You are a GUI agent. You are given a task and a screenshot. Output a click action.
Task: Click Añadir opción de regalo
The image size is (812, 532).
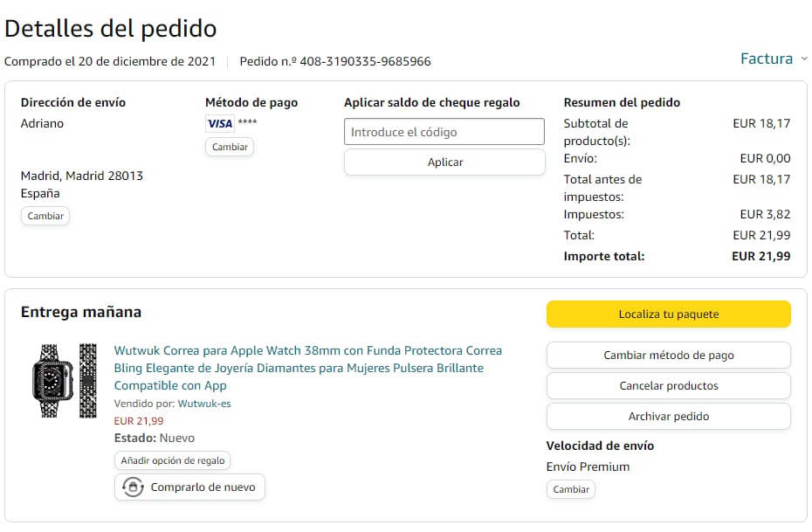point(173,460)
